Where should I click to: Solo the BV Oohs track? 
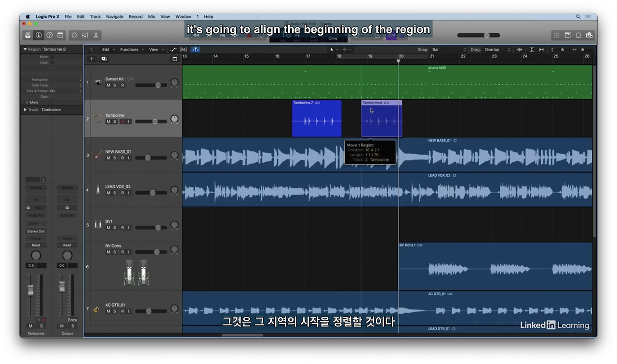pyautogui.click(x=115, y=252)
